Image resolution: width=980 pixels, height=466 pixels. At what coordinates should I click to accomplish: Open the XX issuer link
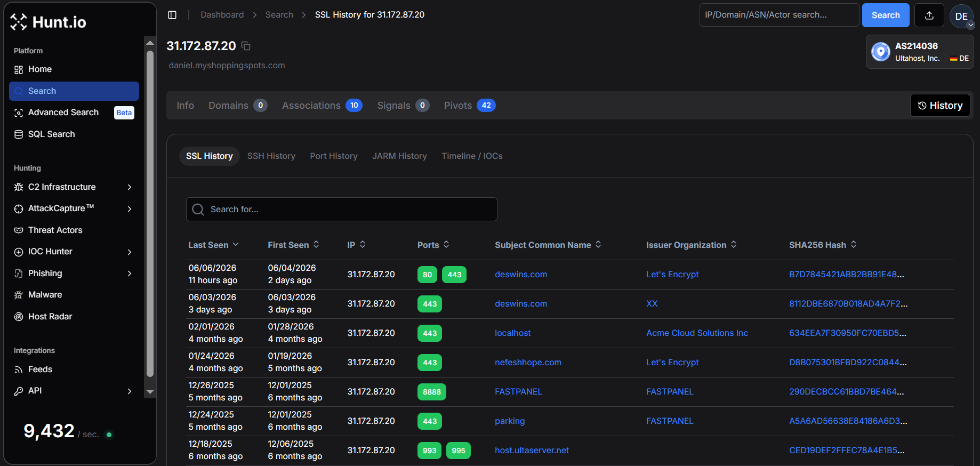point(652,304)
